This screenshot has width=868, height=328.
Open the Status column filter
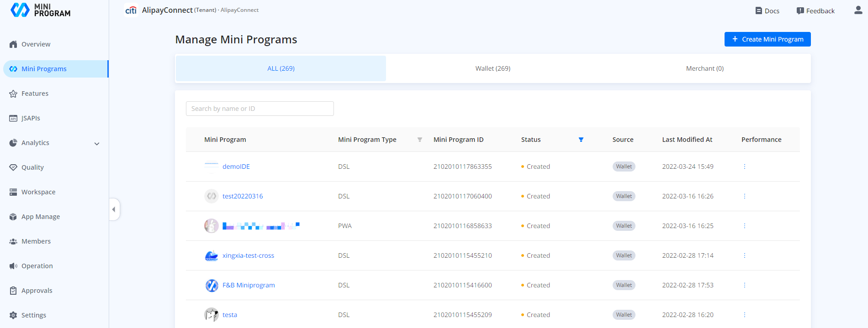click(581, 140)
